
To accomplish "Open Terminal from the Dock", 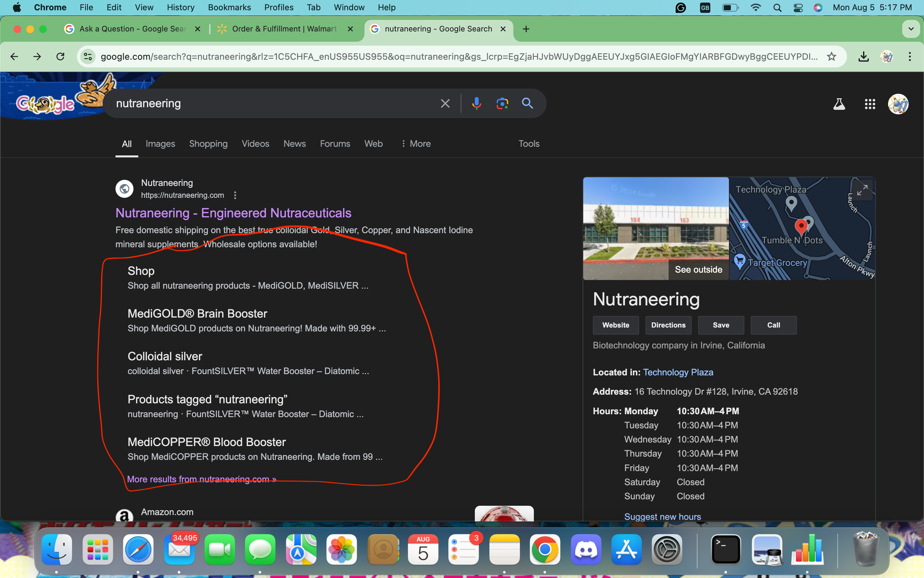I will [725, 549].
